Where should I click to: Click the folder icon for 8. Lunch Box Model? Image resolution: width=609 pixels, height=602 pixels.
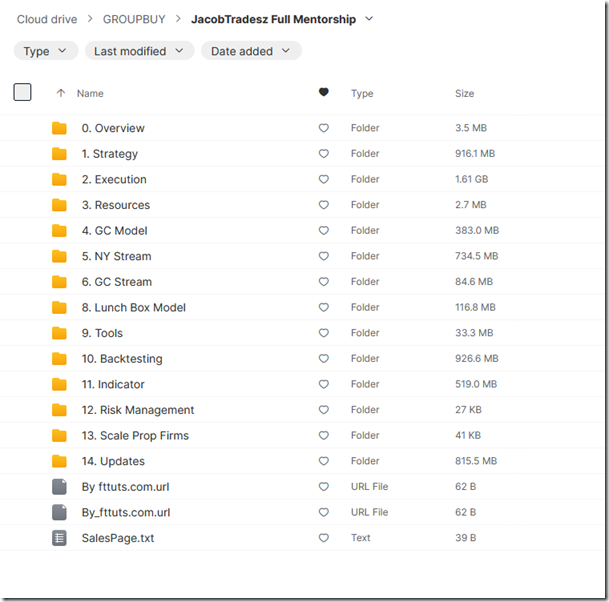click(59, 308)
